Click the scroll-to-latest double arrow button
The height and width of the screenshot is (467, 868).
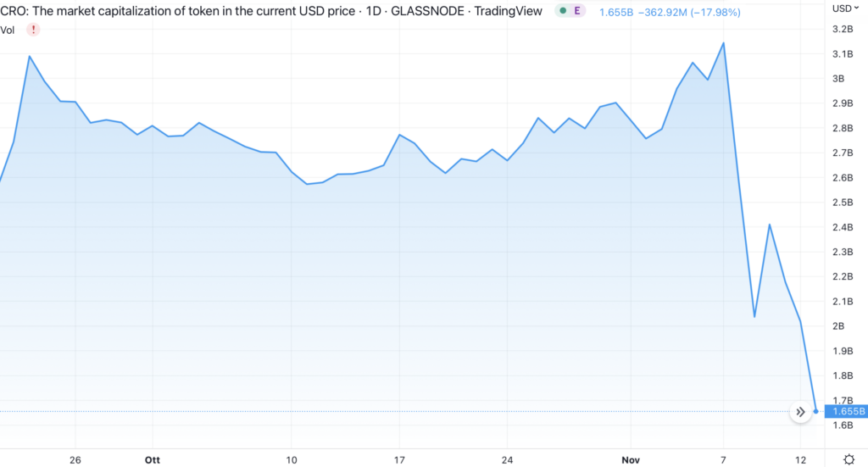coord(799,412)
